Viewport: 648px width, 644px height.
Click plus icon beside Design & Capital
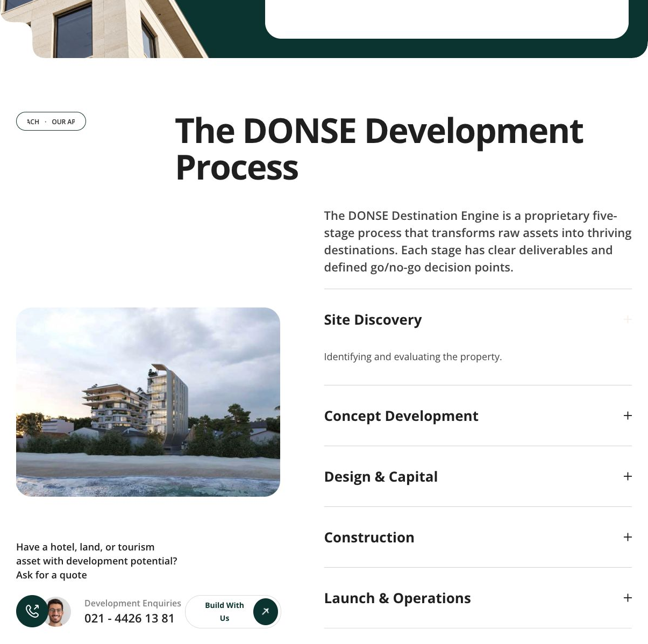(x=628, y=476)
